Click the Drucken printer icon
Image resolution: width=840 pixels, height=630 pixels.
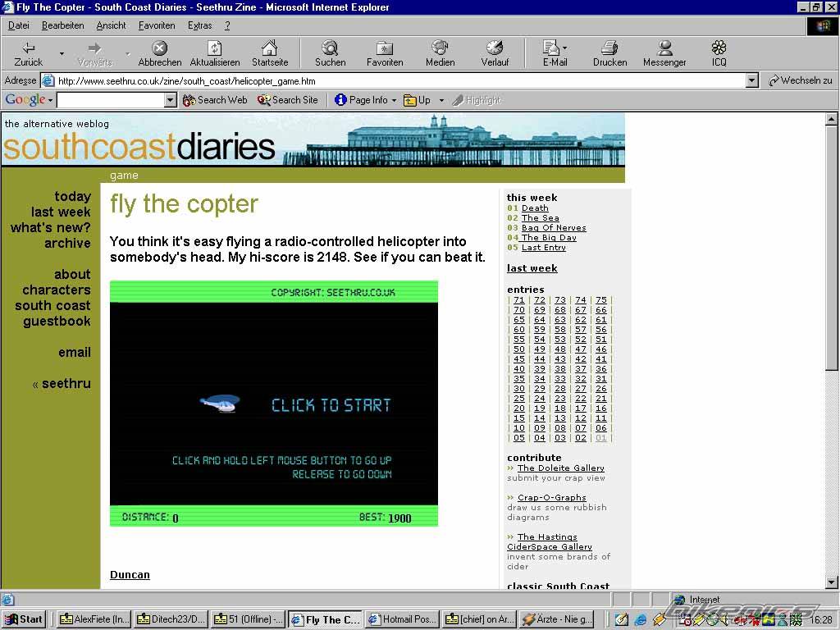coord(609,48)
